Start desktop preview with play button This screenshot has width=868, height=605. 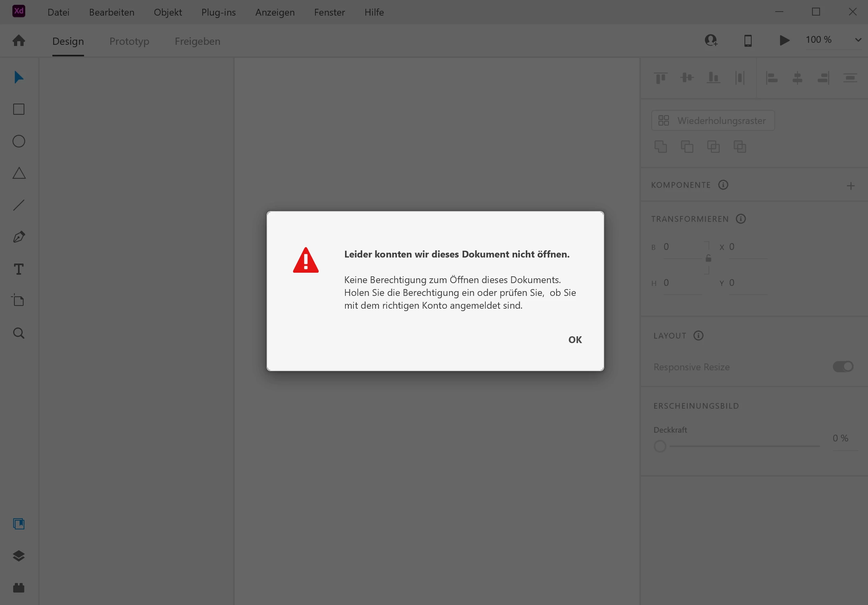(x=784, y=40)
